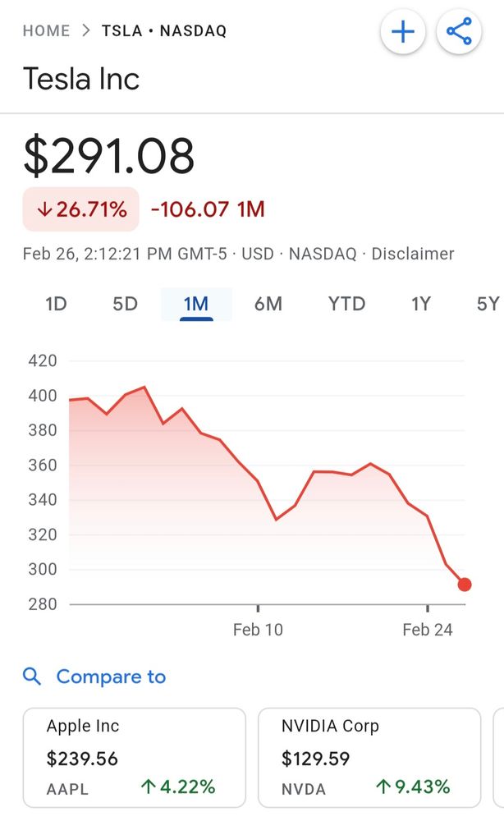Open the share icon
Image resolution: width=504 pixels, height=821 pixels.
458,31
